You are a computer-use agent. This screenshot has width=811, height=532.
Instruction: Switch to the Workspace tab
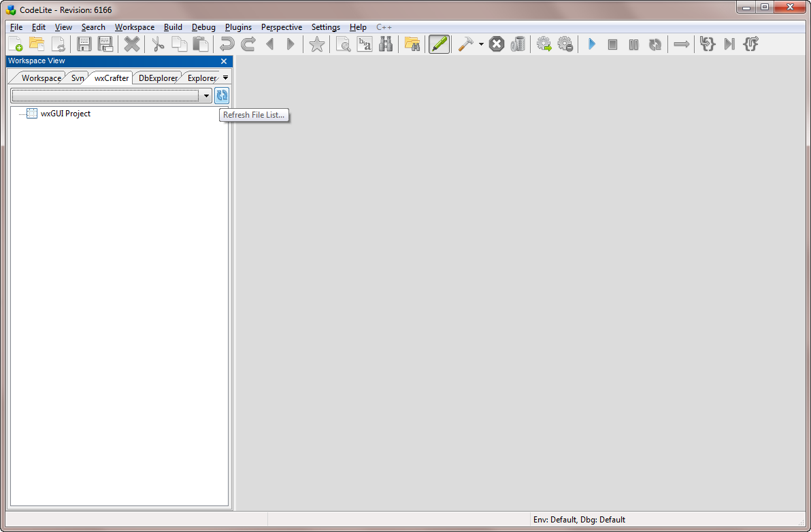click(41, 78)
